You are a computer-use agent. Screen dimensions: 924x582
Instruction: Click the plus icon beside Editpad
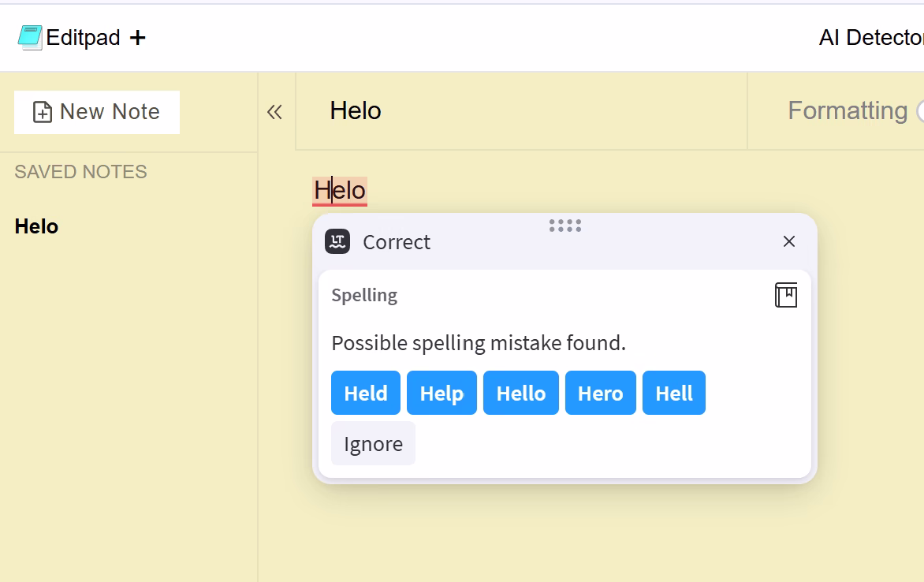click(137, 38)
